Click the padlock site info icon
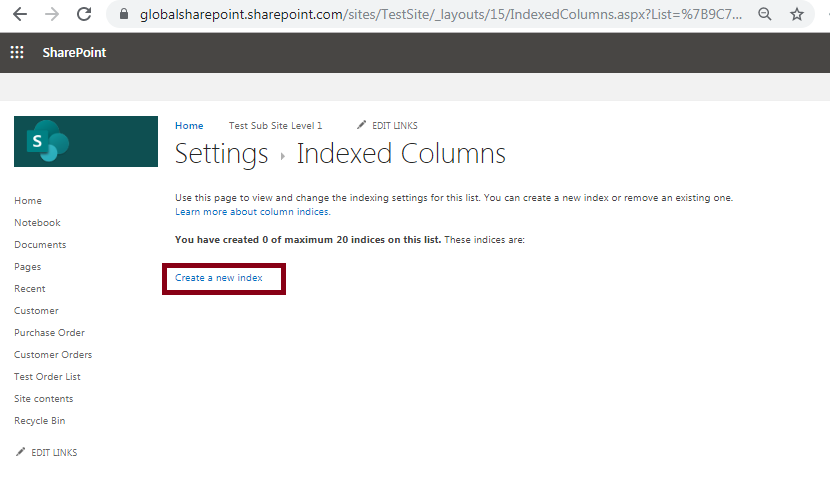 (x=124, y=14)
